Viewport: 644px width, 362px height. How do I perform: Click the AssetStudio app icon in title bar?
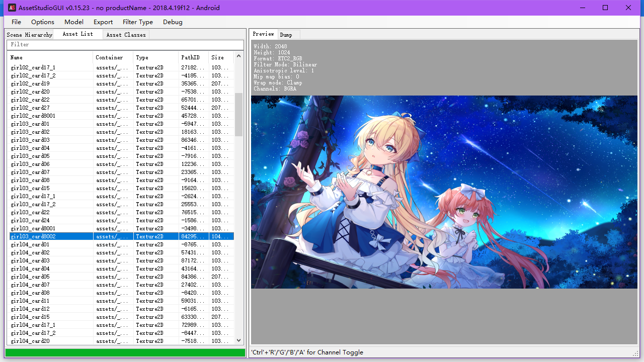pos(12,8)
